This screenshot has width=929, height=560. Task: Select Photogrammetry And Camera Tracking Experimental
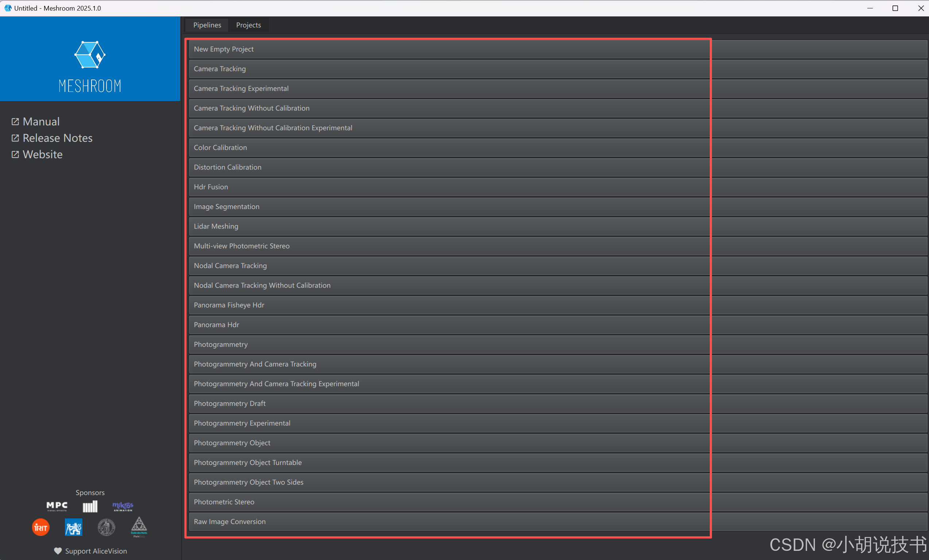pyautogui.click(x=558, y=384)
